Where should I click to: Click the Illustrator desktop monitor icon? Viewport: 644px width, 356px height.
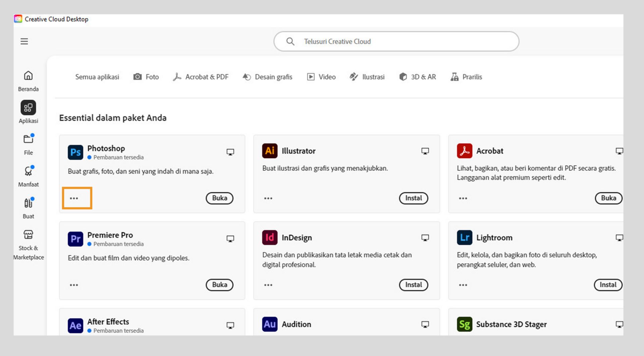[425, 151]
